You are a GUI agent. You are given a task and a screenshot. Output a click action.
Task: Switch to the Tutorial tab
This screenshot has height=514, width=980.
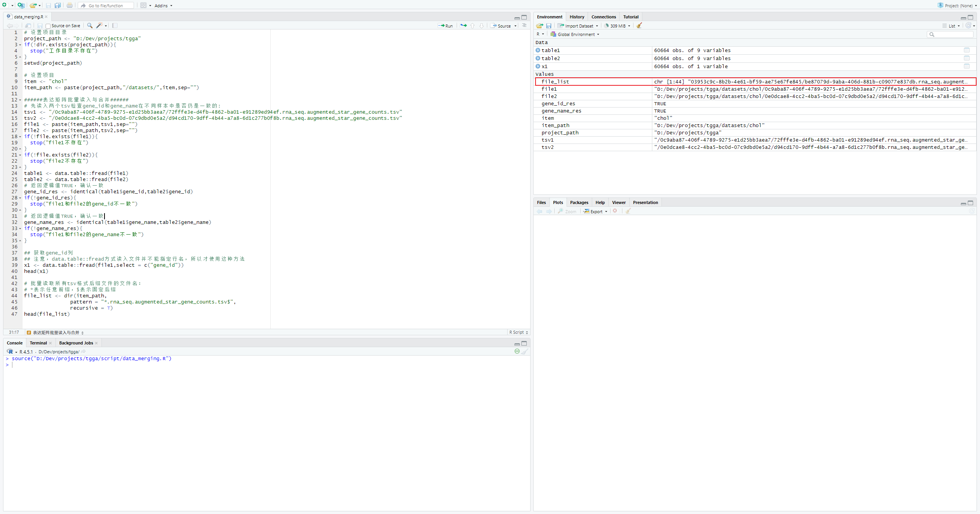[x=630, y=17]
